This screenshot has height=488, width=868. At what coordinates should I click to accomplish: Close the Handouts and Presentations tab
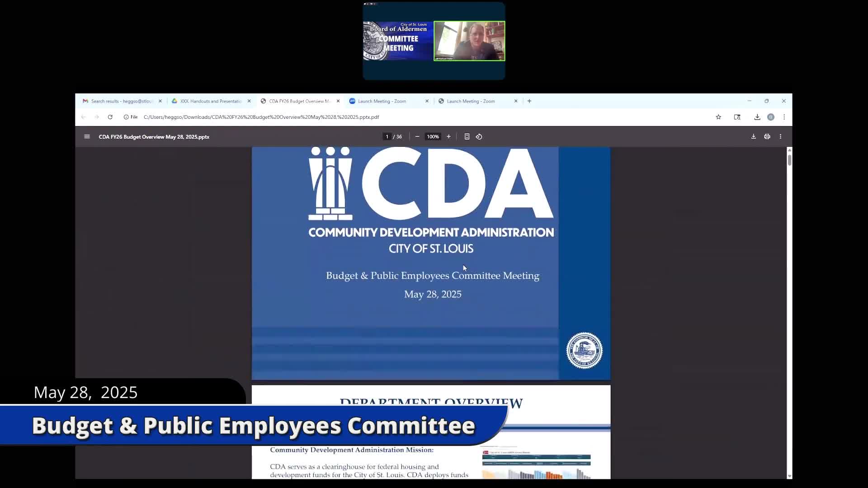249,101
